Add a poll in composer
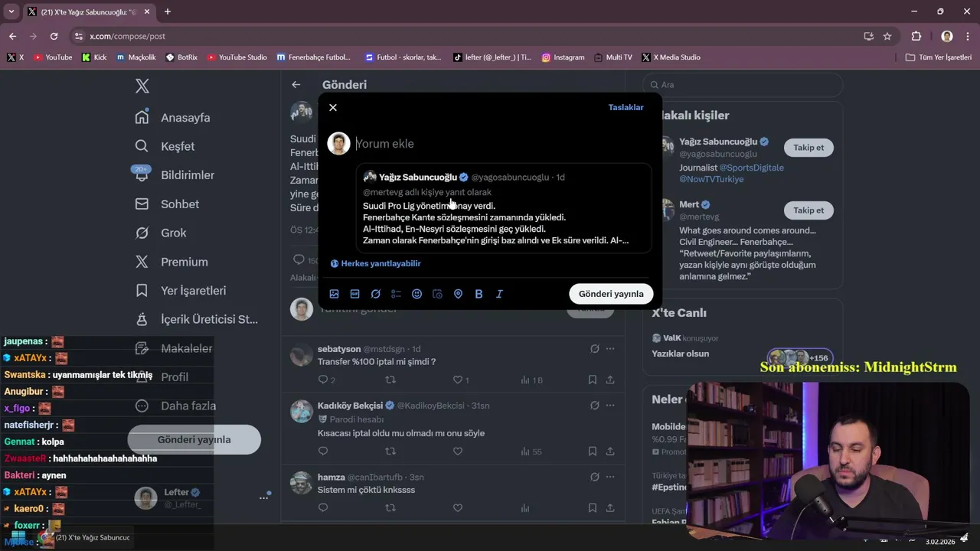Image resolution: width=980 pixels, height=551 pixels. 396,294
